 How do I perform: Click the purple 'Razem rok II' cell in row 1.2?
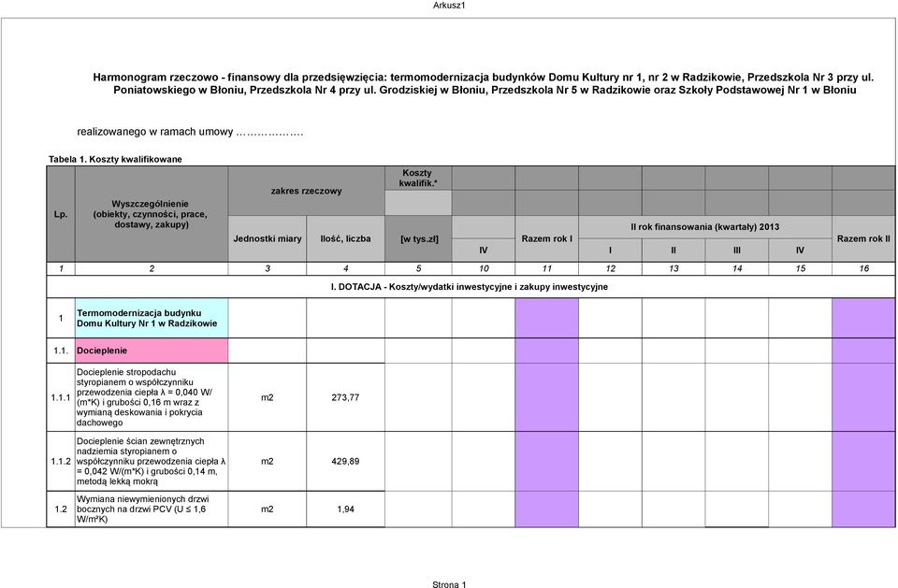(863, 509)
